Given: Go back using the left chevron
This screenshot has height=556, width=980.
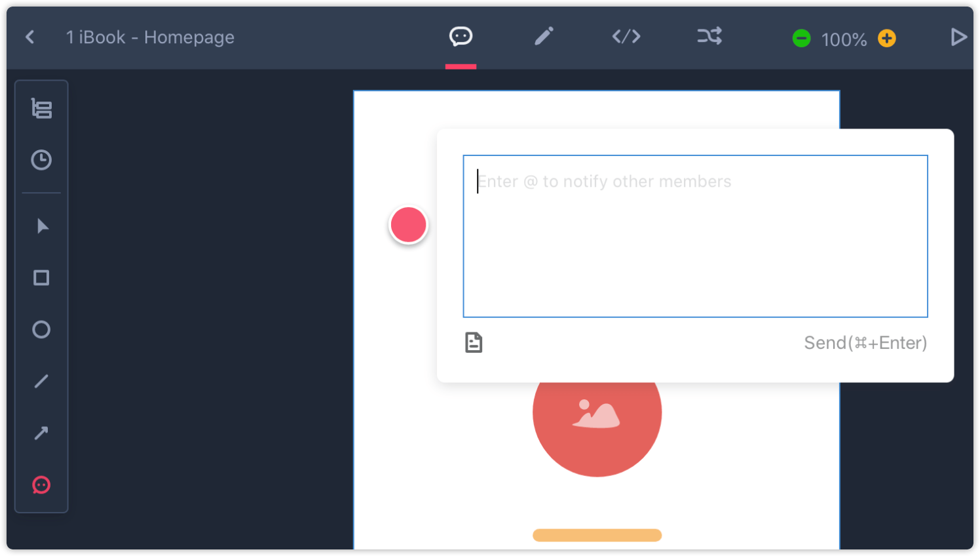Looking at the screenshot, I should (x=30, y=37).
